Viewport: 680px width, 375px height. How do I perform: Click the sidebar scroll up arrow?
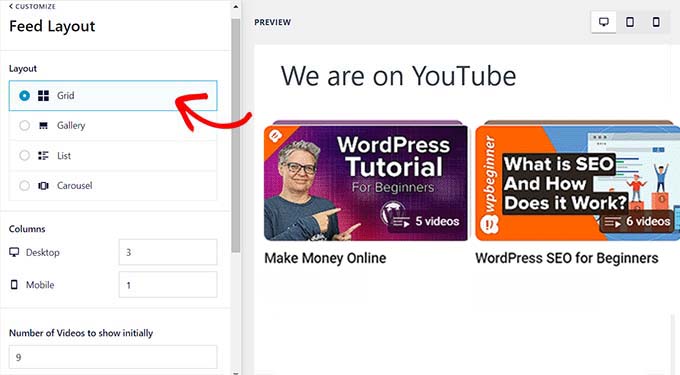pos(235,7)
